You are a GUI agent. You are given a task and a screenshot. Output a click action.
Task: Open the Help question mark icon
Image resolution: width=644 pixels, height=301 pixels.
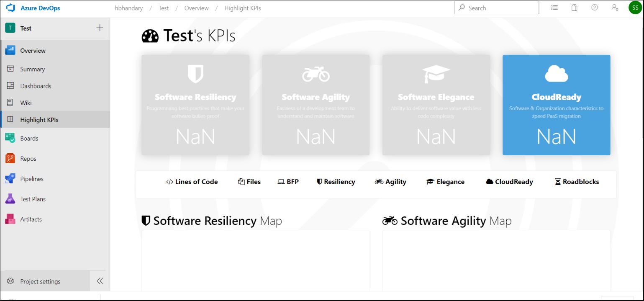click(595, 8)
